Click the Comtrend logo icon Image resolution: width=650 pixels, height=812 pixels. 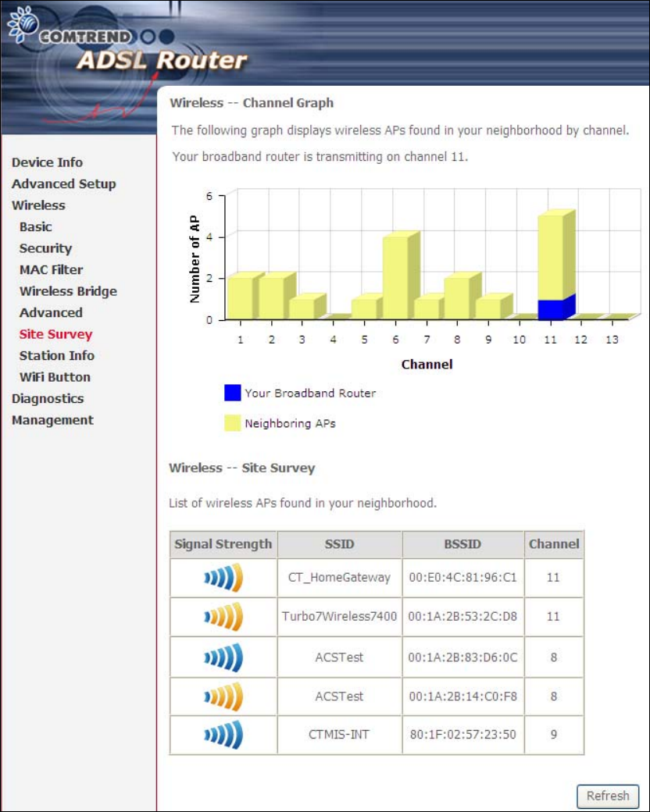point(23,23)
